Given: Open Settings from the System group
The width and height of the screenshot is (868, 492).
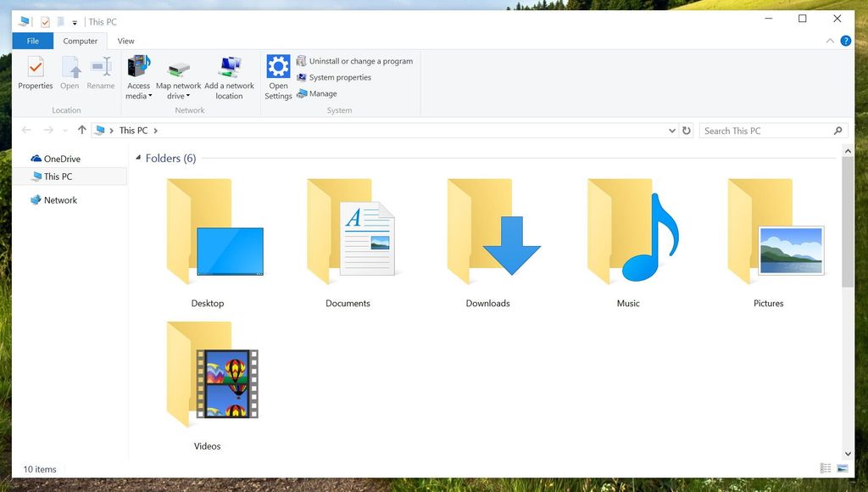Looking at the screenshot, I should pyautogui.click(x=278, y=76).
